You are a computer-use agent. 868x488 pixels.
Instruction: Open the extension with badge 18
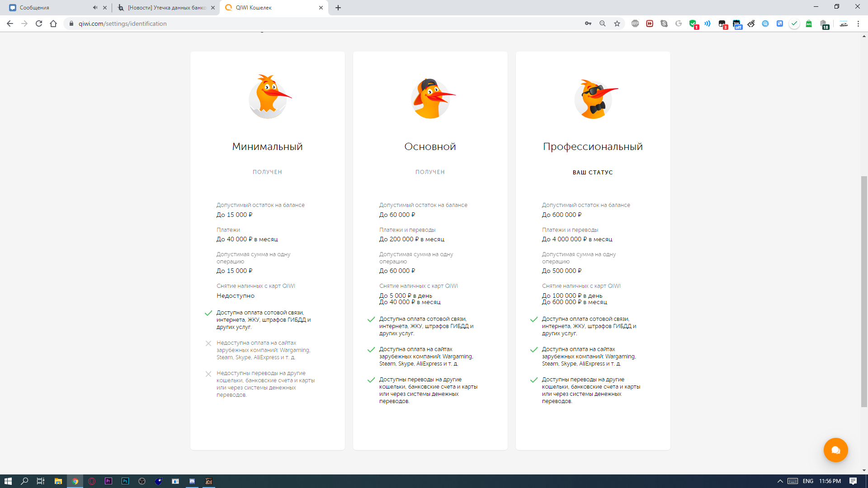(824, 24)
